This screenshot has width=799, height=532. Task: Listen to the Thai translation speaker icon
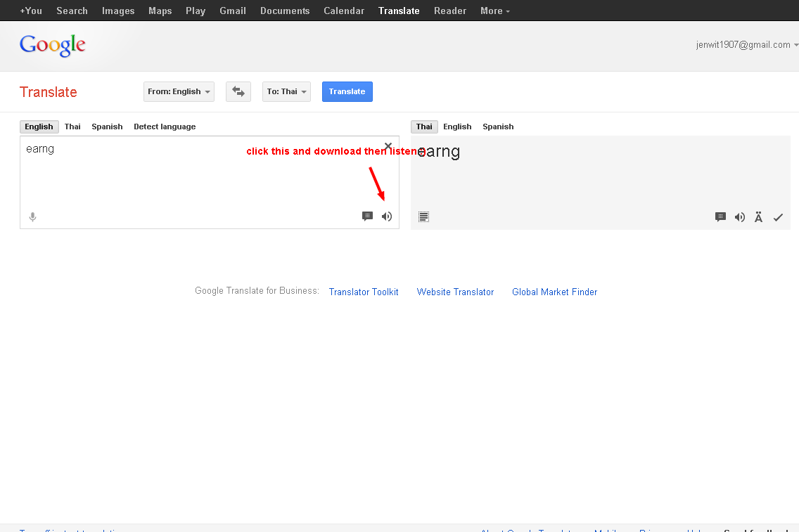[x=740, y=217]
